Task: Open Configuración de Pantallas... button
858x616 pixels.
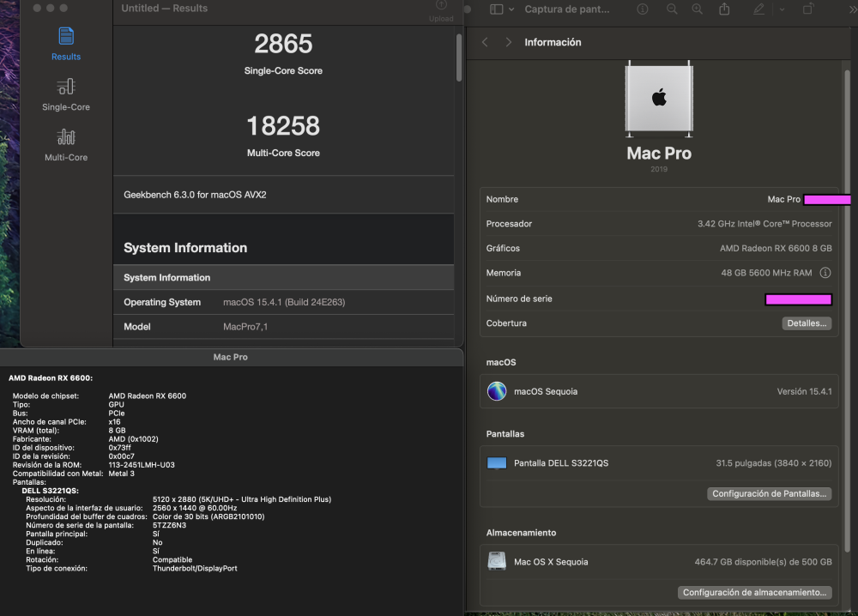Action: [x=770, y=493]
